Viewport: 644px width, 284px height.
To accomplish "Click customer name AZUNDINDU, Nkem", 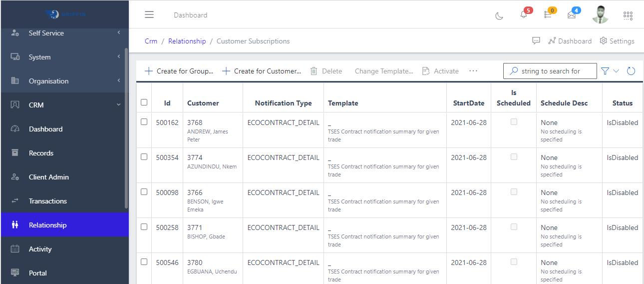I will coord(212,166).
